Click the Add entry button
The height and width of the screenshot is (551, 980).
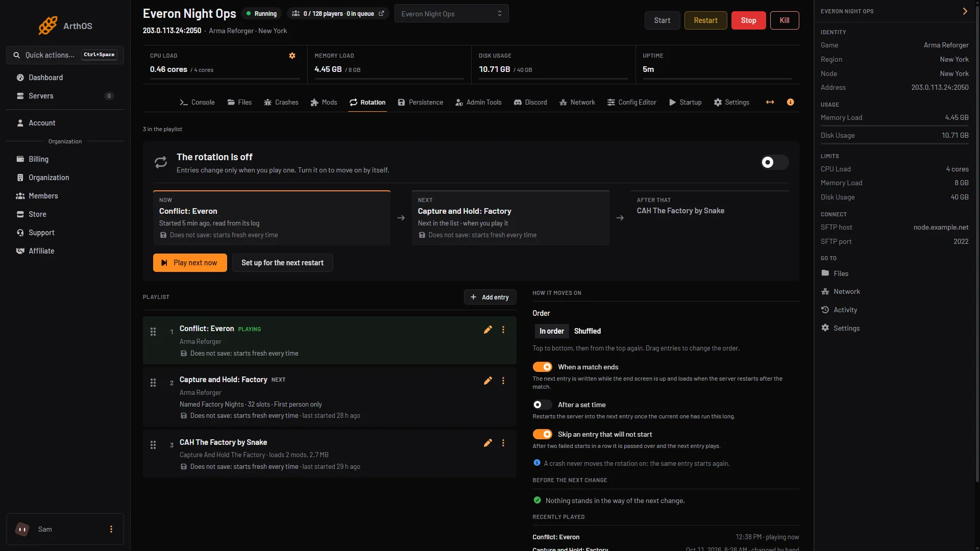coord(490,297)
